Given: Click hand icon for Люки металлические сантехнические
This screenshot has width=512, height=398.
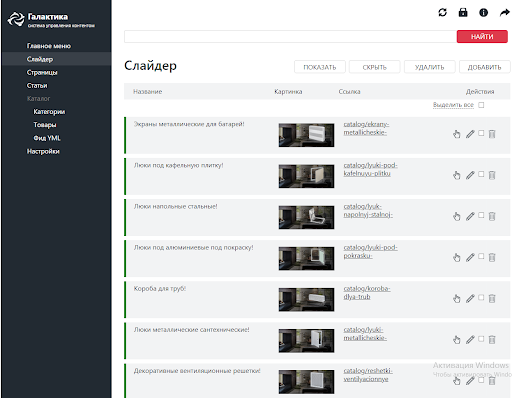Looking at the screenshot, I should (457, 340).
